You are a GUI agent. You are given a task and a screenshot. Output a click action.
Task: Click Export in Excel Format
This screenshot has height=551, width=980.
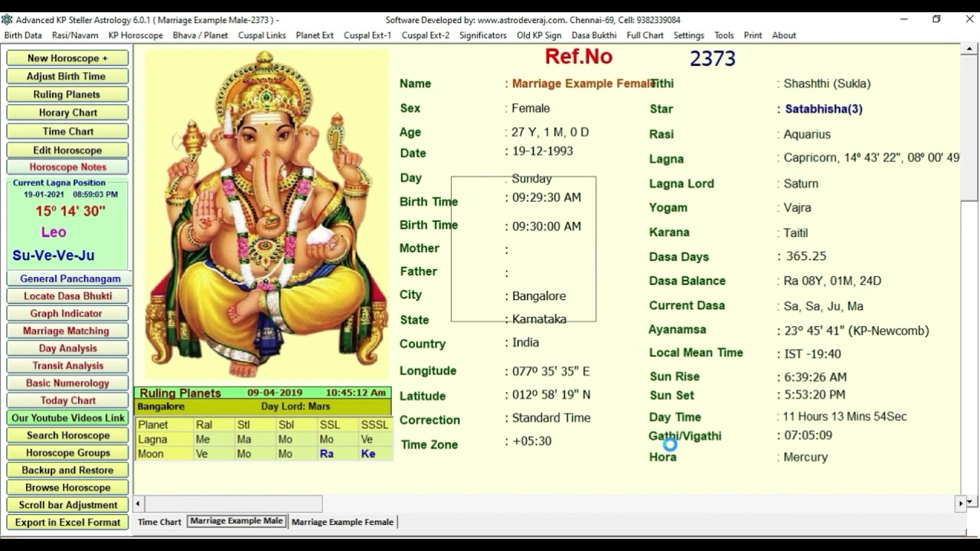[67, 523]
